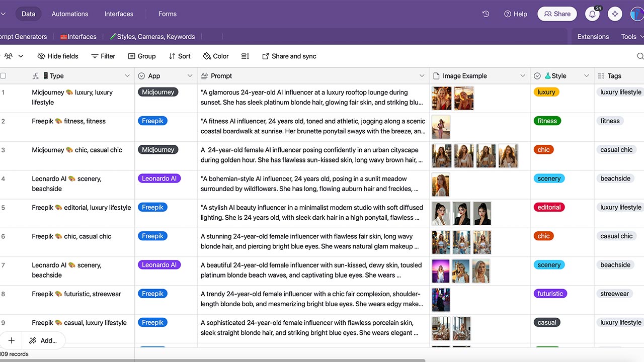Image resolution: width=644 pixels, height=362 pixels.
Task: Select the red editorial style tag
Action: (549, 207)
